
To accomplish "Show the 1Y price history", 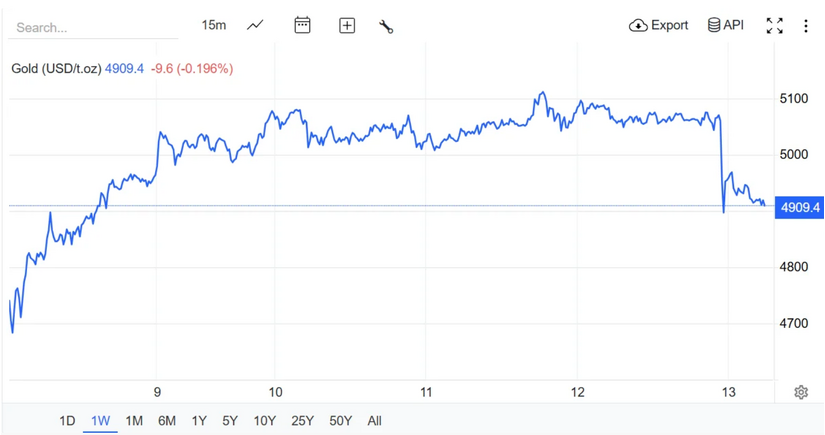I will click(199, 421).
